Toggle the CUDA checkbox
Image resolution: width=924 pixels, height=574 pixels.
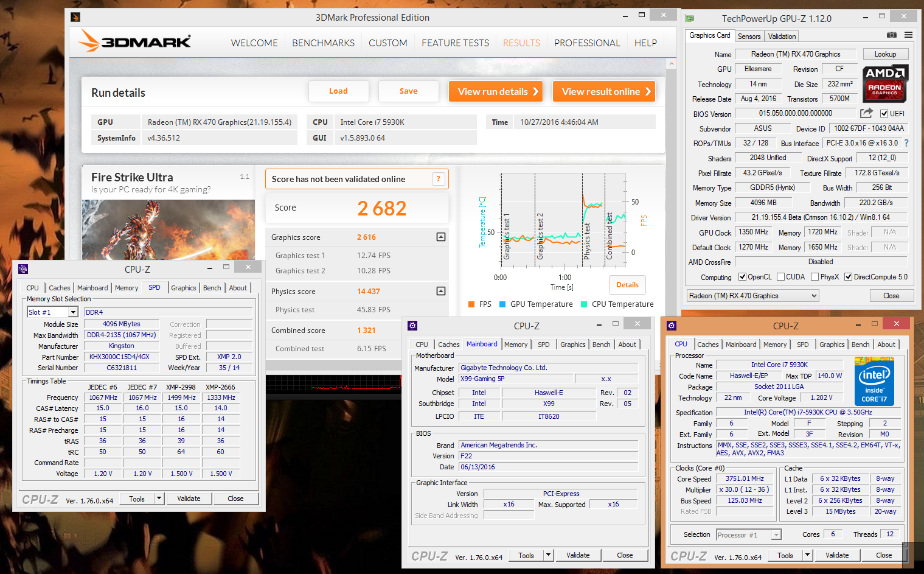tap(780, 277)
